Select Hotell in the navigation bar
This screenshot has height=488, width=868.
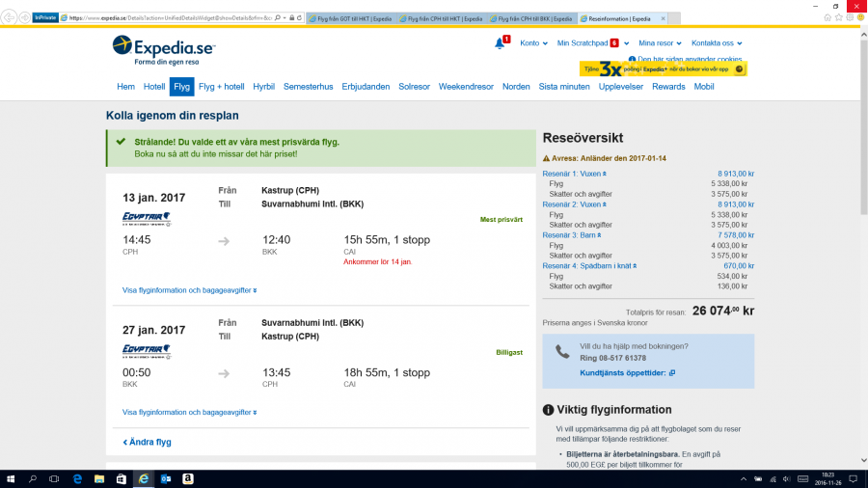click(154, 87)
